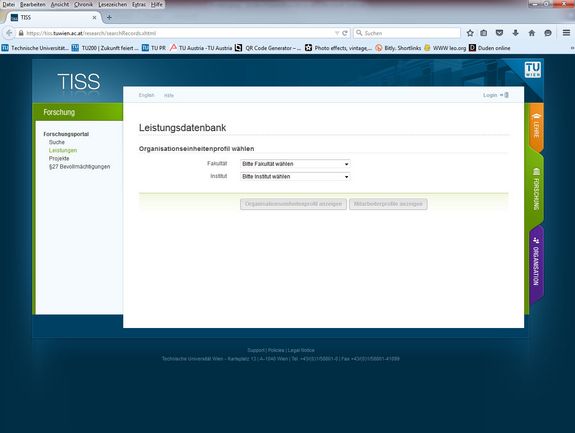Open the Duden online bookmark
The height and width of the screenshot is (433, 575).
click(x=490, y=48)
